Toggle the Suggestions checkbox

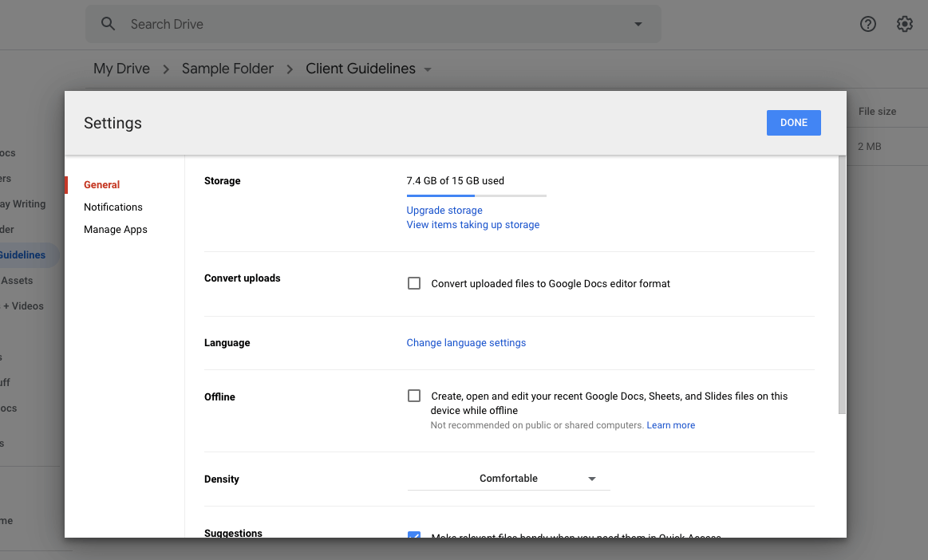[x=414, y=534]
